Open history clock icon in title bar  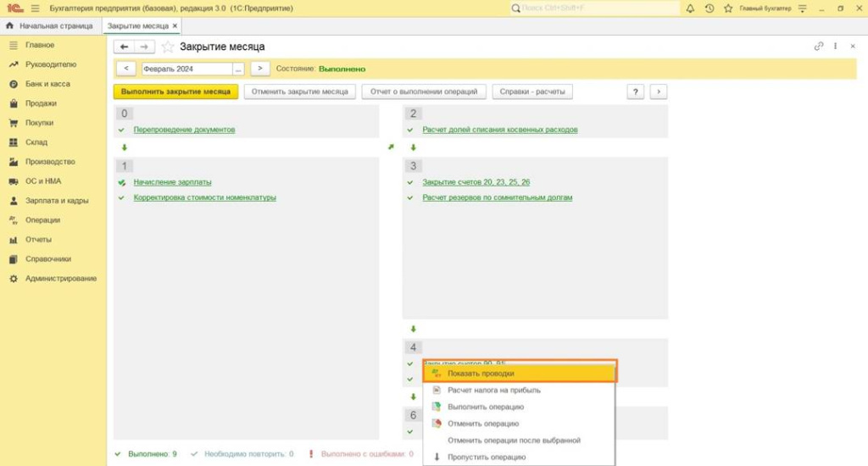tap(708, 8)
